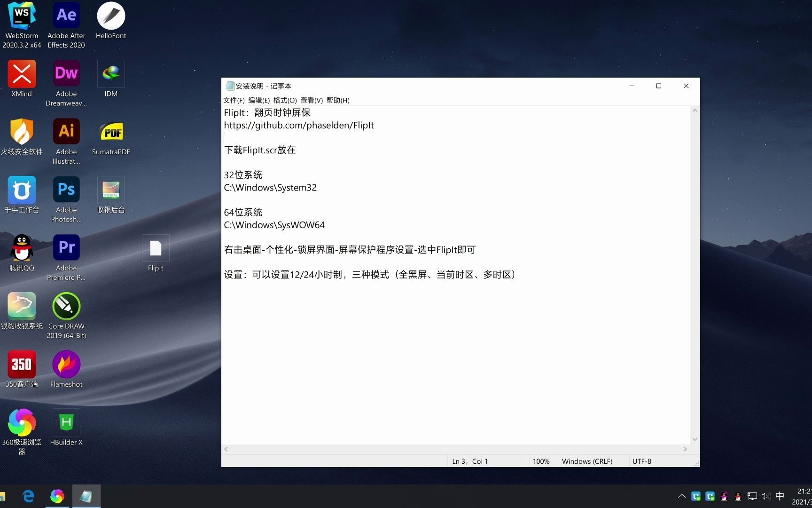
Task: Select the FlipIt file on desktop
Action: click(x=156, y=253)
